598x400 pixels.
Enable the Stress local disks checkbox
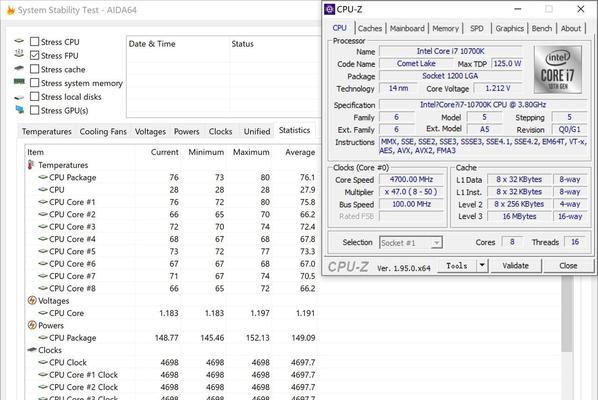point(34,96)
